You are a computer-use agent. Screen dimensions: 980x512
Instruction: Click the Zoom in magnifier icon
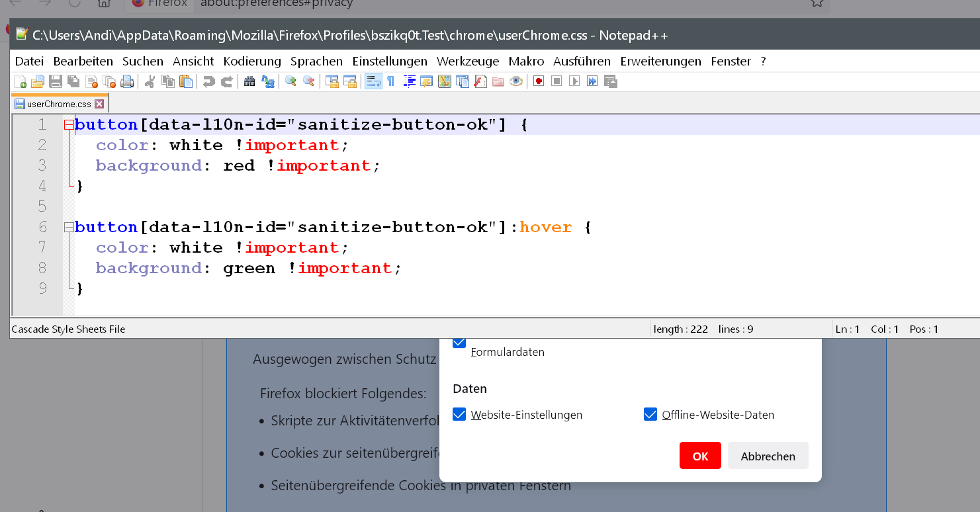coord(290,81)
